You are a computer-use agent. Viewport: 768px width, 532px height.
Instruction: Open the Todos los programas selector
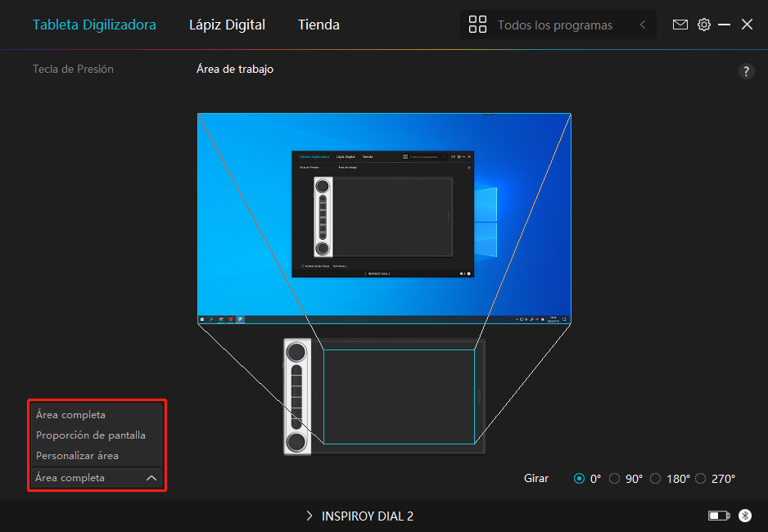(x=554, y=25)
